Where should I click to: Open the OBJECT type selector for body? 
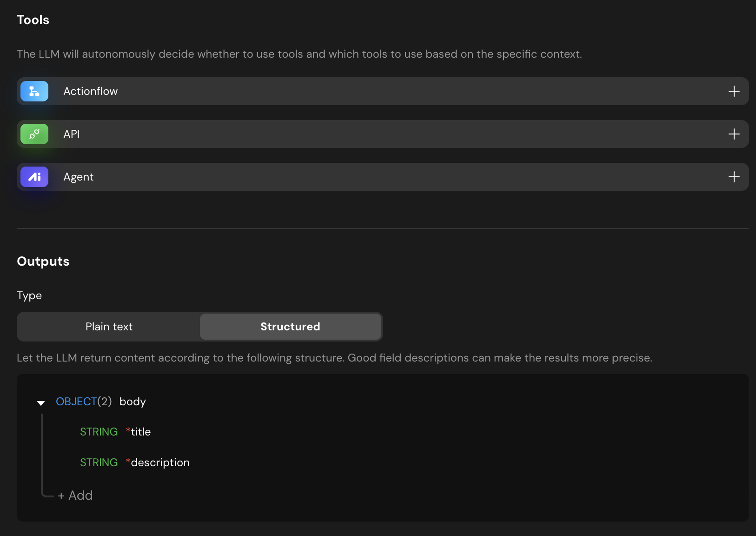[x=76, y=402]
